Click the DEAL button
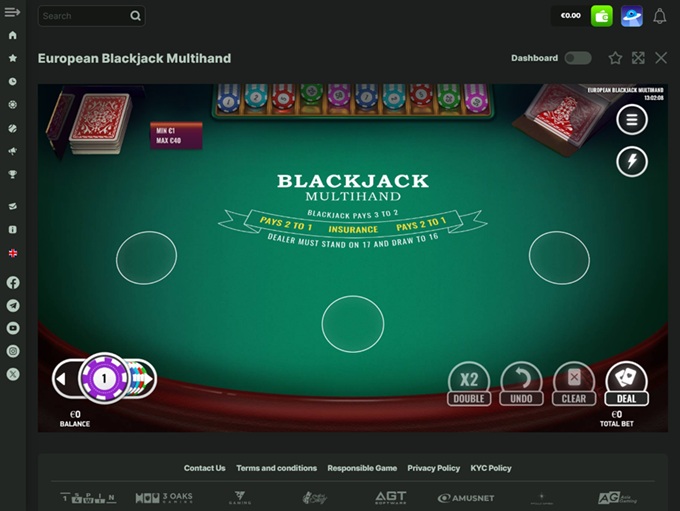Image resolution: width=680 pixels, height=511 pixels. pyautogui.click(x=626, y=384)
